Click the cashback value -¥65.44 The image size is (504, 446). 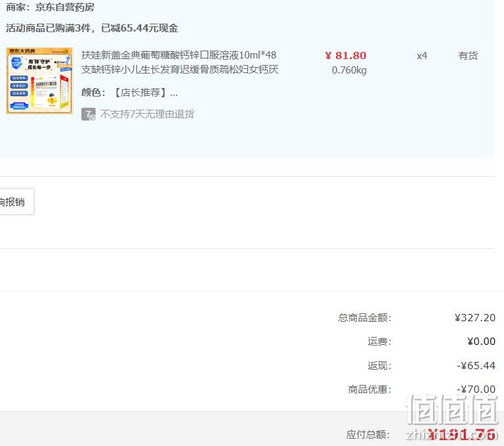click(x=476, y=366)
